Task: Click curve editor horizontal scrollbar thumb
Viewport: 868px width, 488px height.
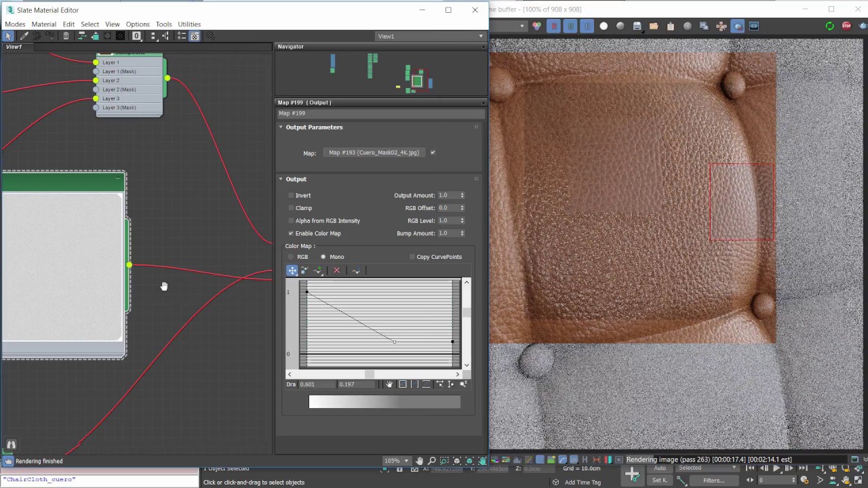Action: coord(370,374)
